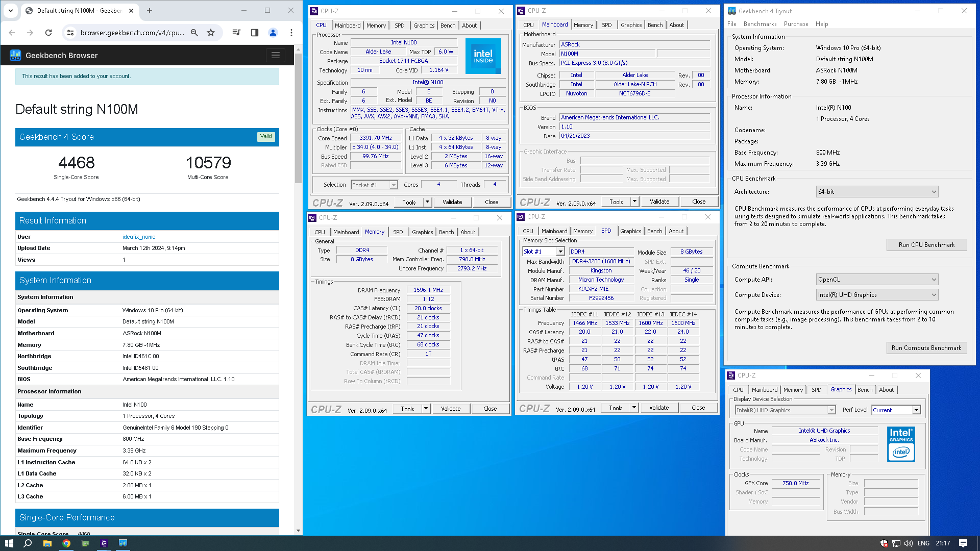Open Windows taskbar search
This screenshot has width=980, height=551.
pyautogui.click(x=28, y=543)
